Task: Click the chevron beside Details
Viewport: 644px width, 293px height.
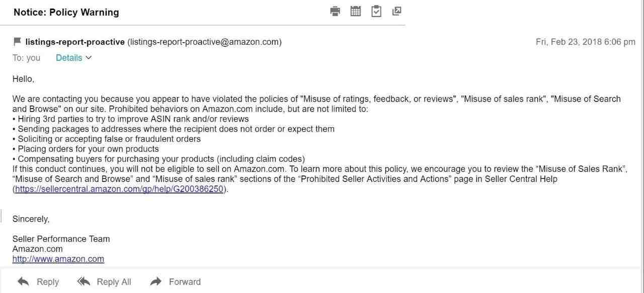Action: point(89,58)
